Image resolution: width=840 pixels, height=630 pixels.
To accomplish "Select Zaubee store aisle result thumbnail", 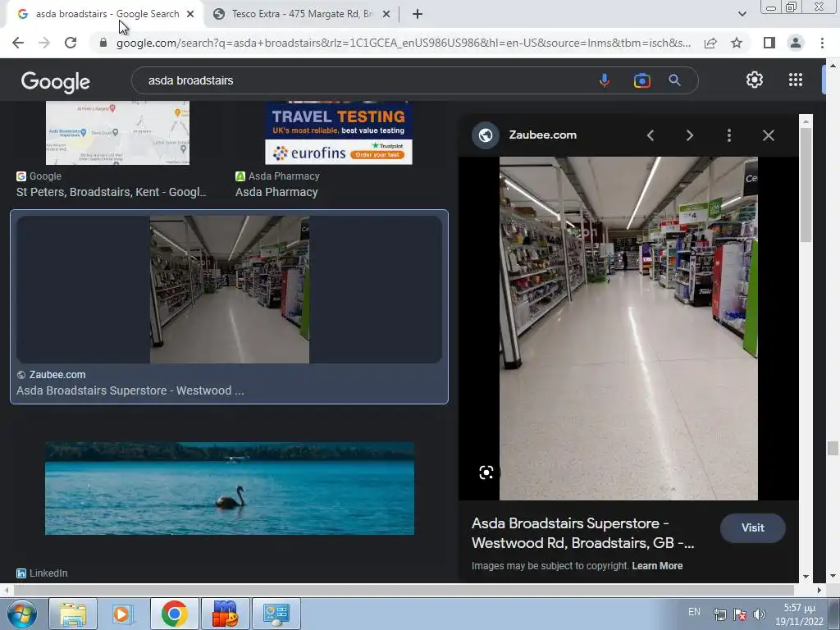I will 230,290.
